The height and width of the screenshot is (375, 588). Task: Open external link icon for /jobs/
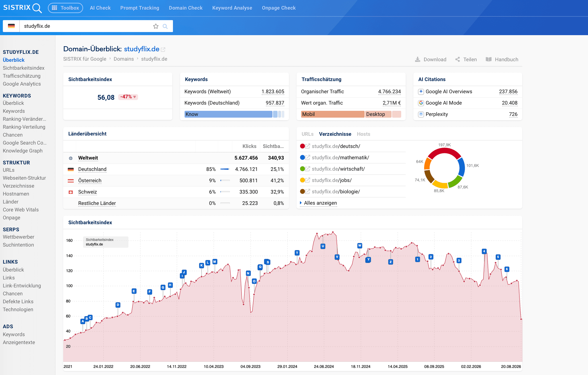point(308,180)
